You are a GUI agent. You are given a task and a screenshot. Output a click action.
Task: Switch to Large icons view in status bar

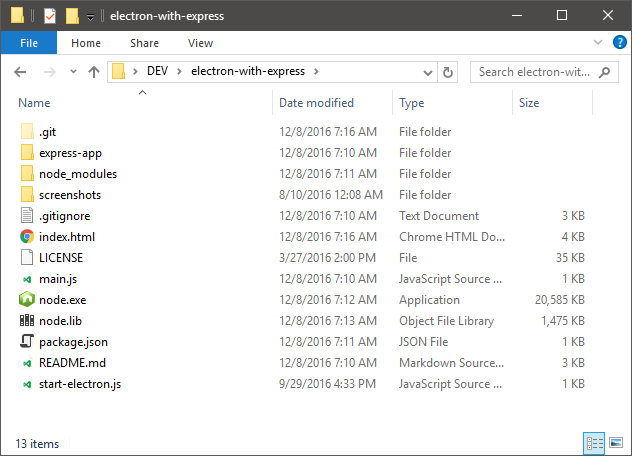[616, 443]
